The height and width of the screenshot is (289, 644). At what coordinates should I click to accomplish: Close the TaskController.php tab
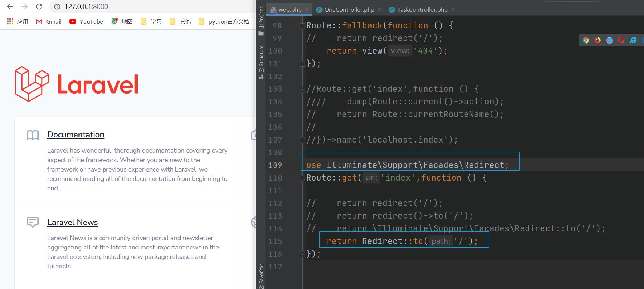pyautogui.click(x=453, y=9)
